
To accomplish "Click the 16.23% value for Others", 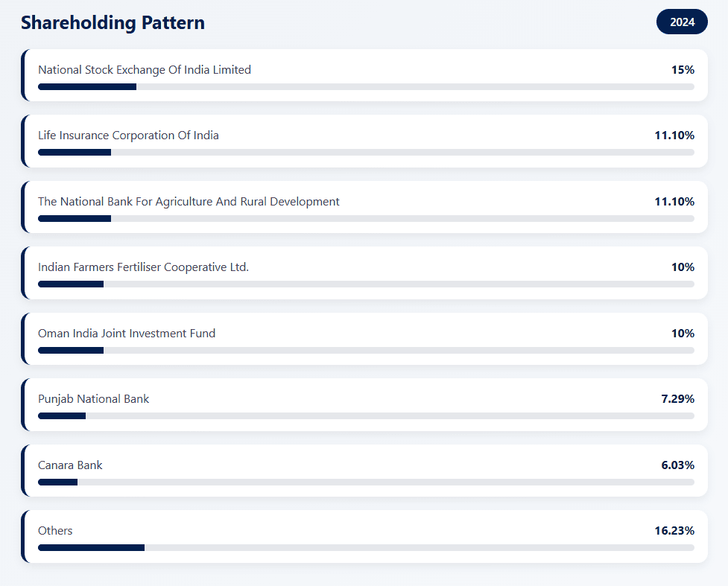I will (x=674, y=531).
